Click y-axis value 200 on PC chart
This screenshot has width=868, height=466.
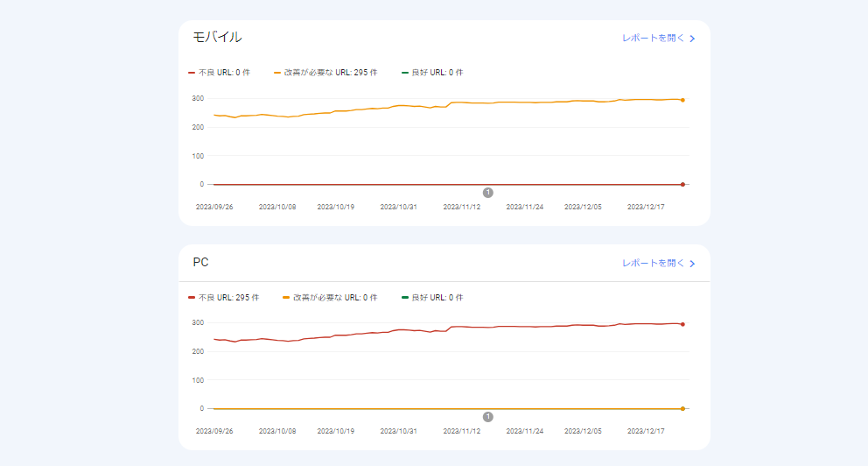(198, 352)
